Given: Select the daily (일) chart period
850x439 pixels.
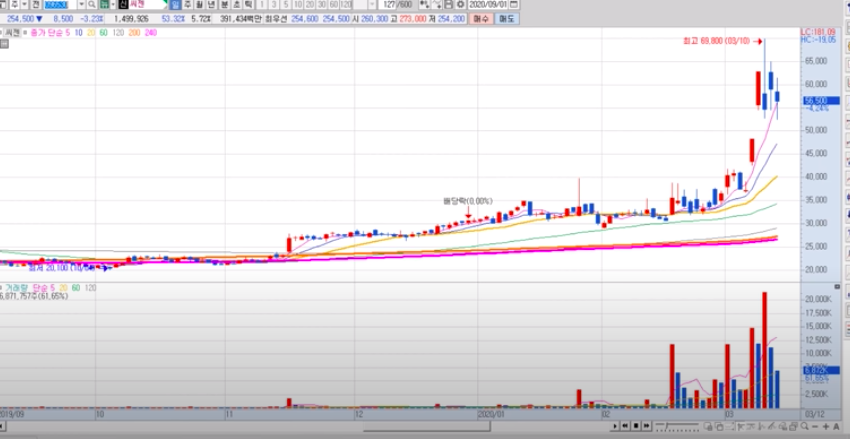Looking at the screenshot, I should [175, 4].
